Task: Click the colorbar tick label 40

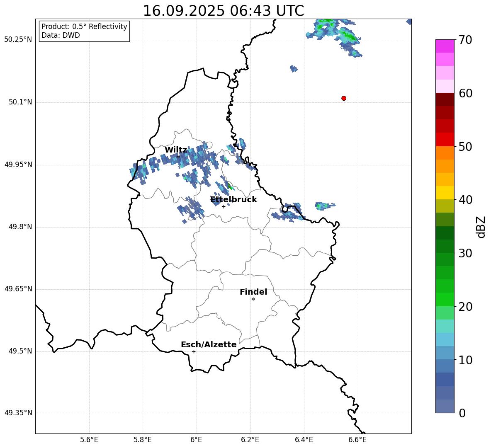Action: 465,200
